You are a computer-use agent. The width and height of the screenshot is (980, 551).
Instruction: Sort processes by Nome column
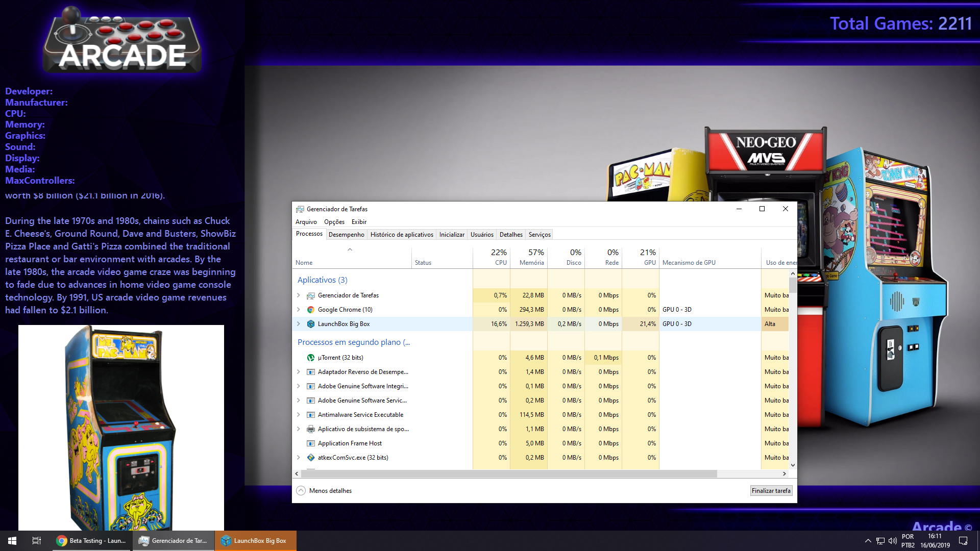(x=352, y=257)
